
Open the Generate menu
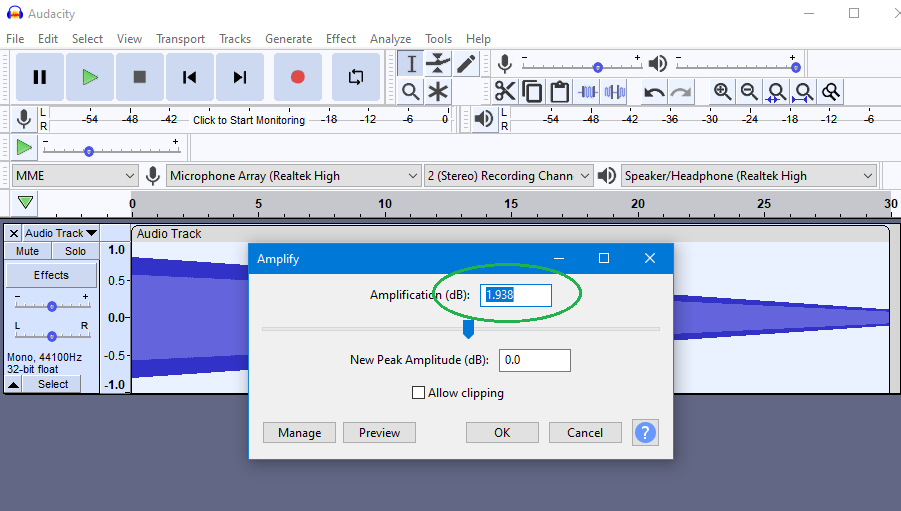point(288,39)
